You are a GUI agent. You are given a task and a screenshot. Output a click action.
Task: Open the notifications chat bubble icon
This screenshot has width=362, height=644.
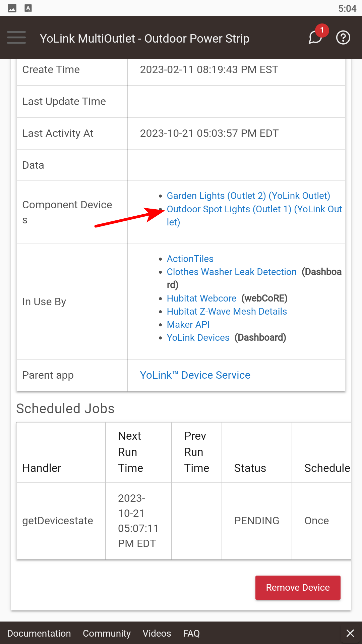pyautogui.click(x=315, y=37)
